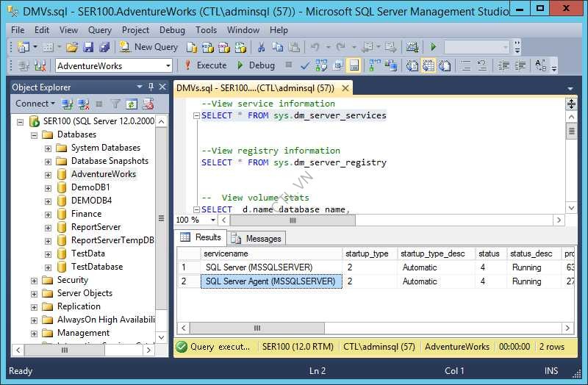Open the AdventureWorks database dropdown

[168, 65]
